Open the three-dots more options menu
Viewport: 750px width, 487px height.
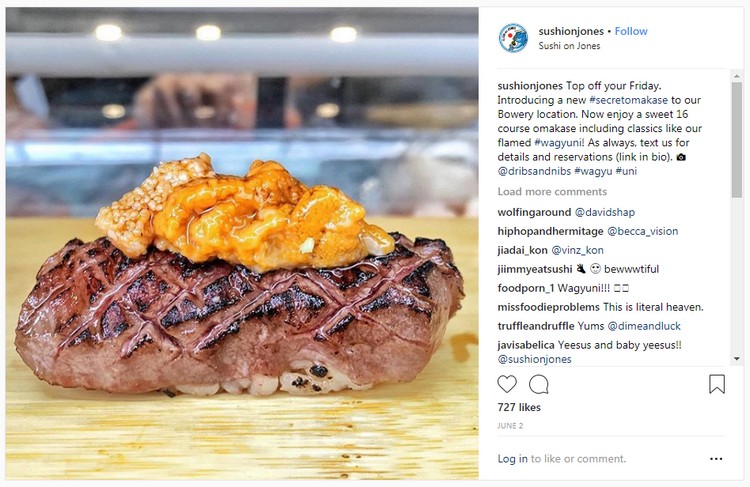click(x=716, y=459)
